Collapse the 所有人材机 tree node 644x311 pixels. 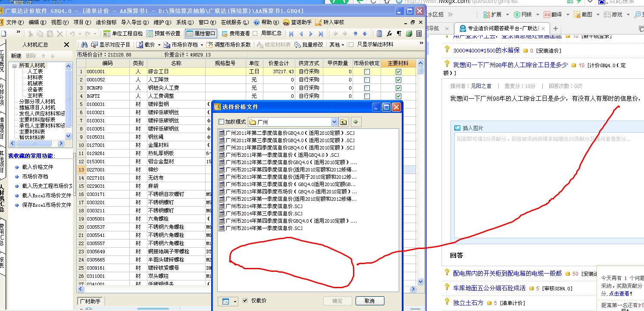pos(15,65)
